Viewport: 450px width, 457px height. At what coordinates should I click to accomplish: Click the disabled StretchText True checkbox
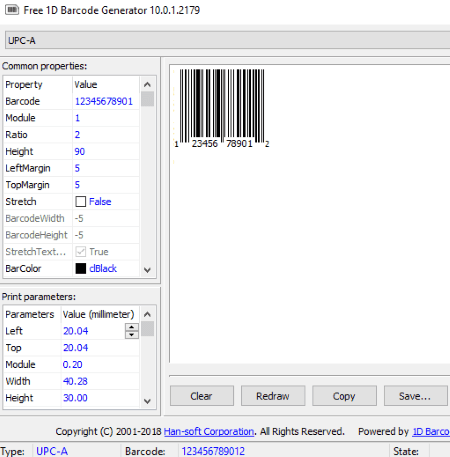point(81,252)
